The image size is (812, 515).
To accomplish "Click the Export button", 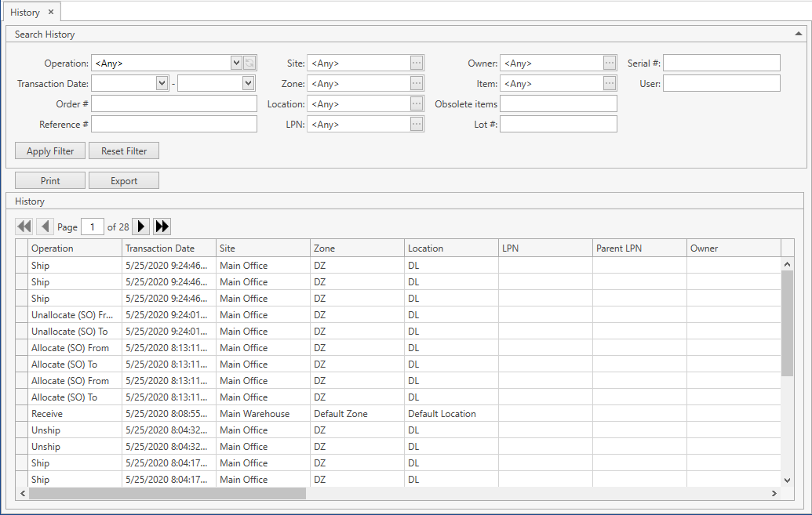I will click(x=124, y=181).
